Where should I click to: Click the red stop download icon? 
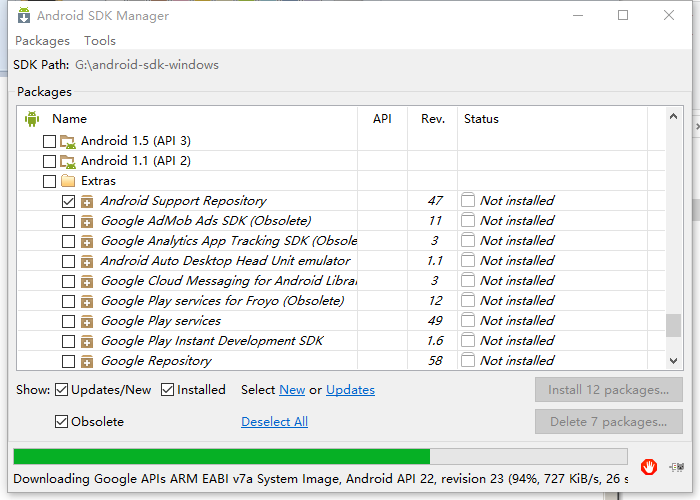649,466
